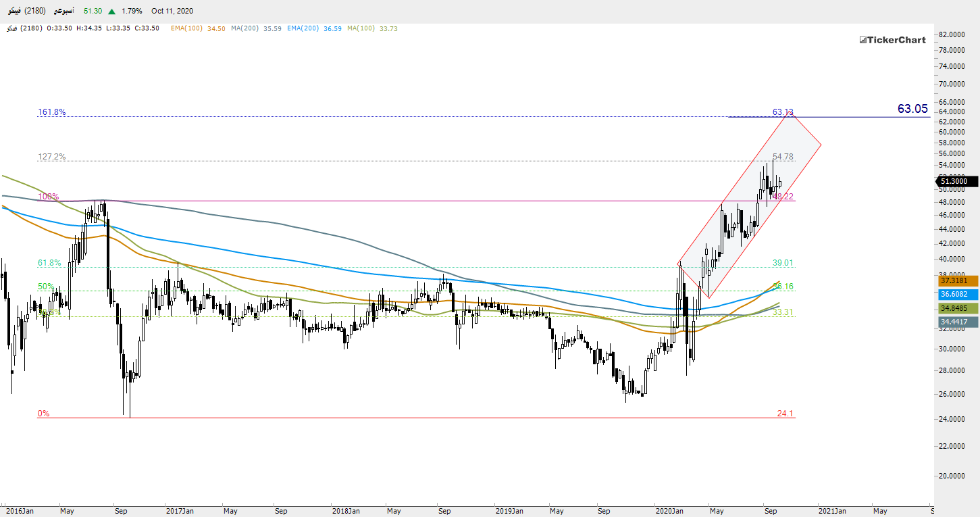Click the green up-arrow price change indicator
The width and height of the screenshot is (980, 517).
110,11
